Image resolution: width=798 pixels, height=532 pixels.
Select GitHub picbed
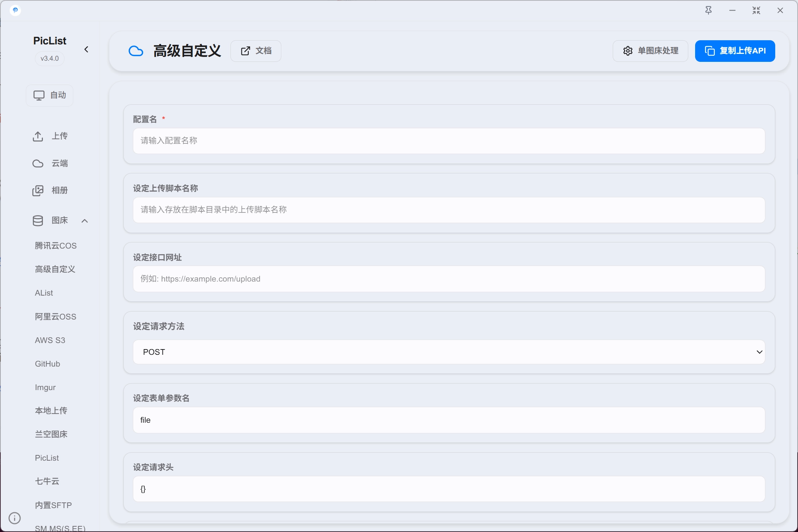coord(47,364)
